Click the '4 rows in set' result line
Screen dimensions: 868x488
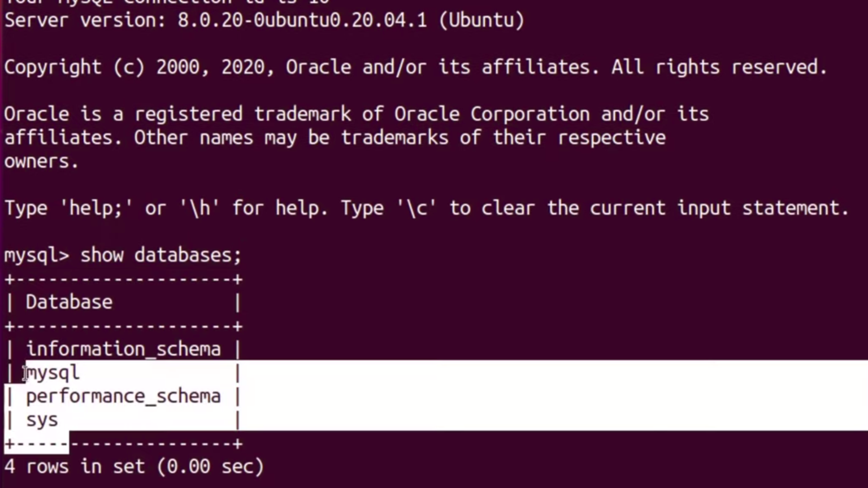tap(75, 467)
